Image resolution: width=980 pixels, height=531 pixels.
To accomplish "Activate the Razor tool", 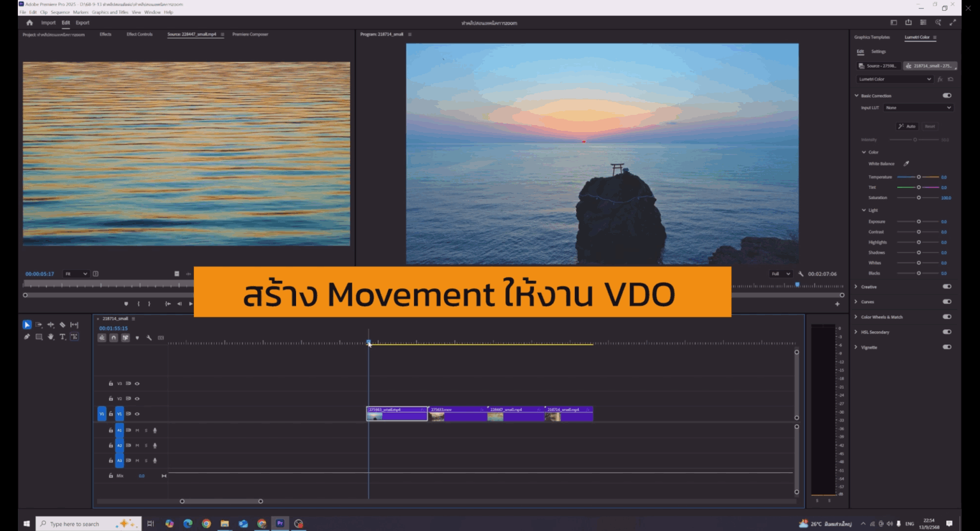I will (x=63, y=324).
